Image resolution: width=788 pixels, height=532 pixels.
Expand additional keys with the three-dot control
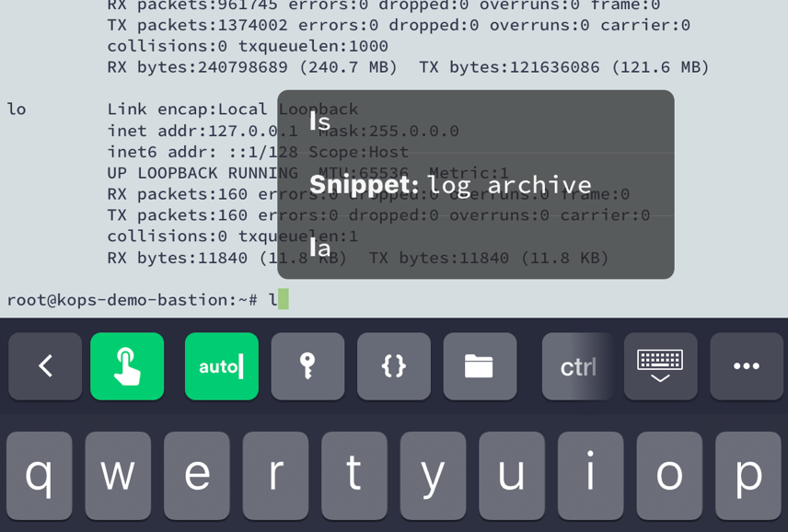click(747, 366)
